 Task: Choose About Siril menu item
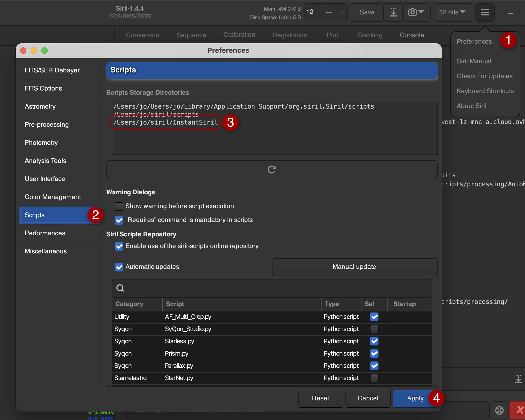coord(471,106)
